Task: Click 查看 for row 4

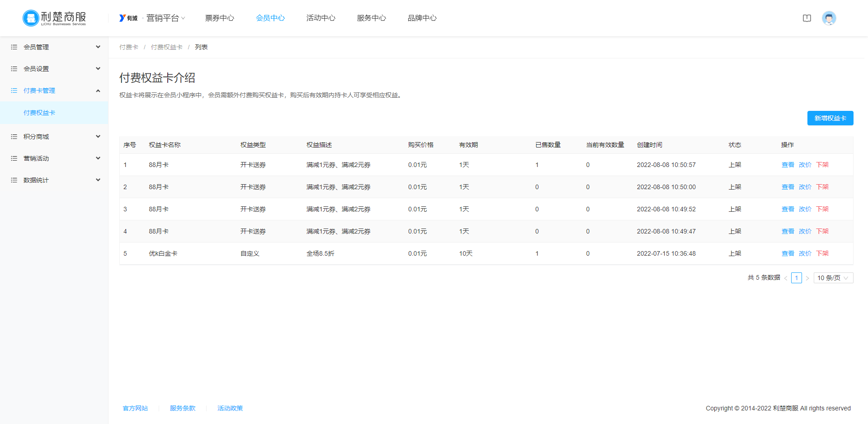Action: (788, 231)
